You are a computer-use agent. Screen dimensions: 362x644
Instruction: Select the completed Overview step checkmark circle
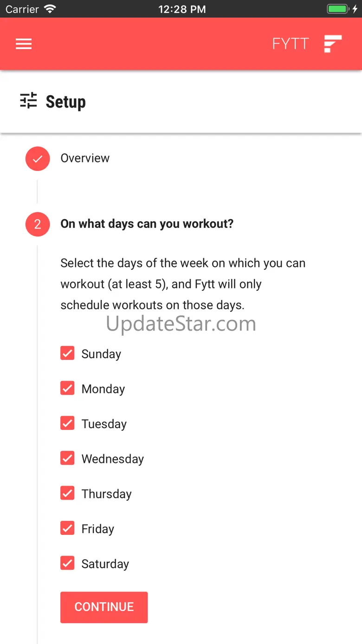pos(38,159)
